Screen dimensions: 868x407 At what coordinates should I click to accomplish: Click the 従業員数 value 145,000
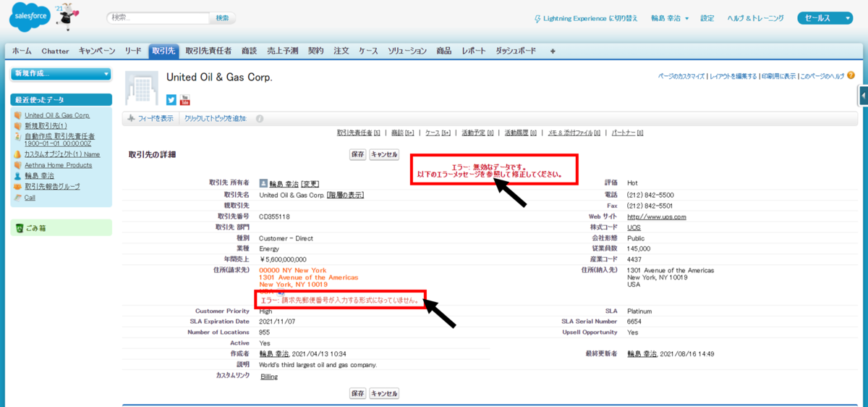click(x=639, y=248)
